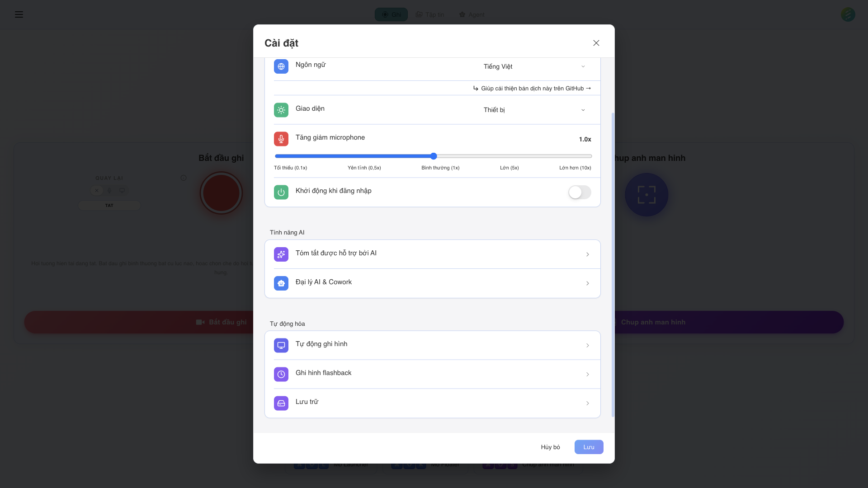Close the Cài đặt dialog

tap(596, 43)
